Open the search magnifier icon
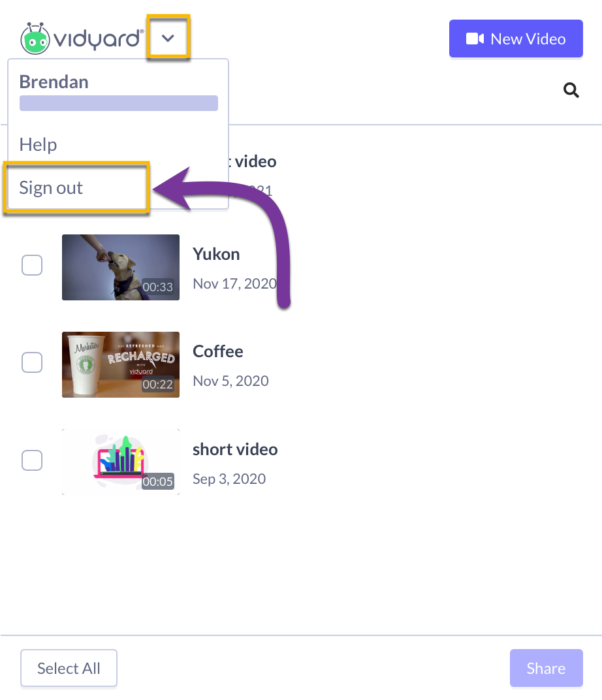This screenshot has height=700, width=602. click(x=571, y=90)
